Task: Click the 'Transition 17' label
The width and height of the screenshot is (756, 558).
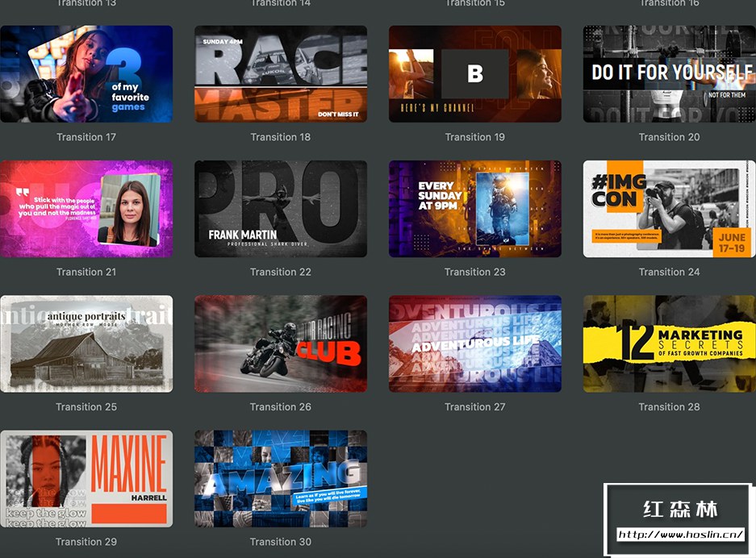Action: pyautogui.click(x=86, y=137)
